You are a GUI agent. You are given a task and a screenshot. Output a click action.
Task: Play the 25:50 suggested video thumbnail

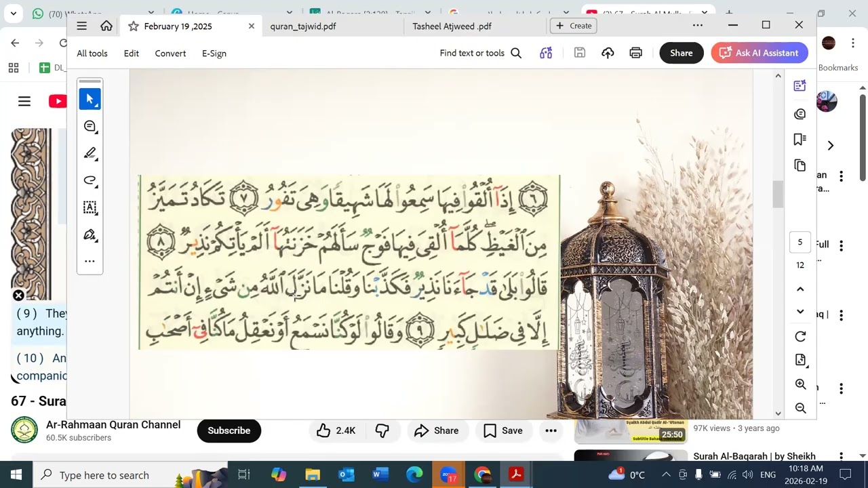pos(631,431)
